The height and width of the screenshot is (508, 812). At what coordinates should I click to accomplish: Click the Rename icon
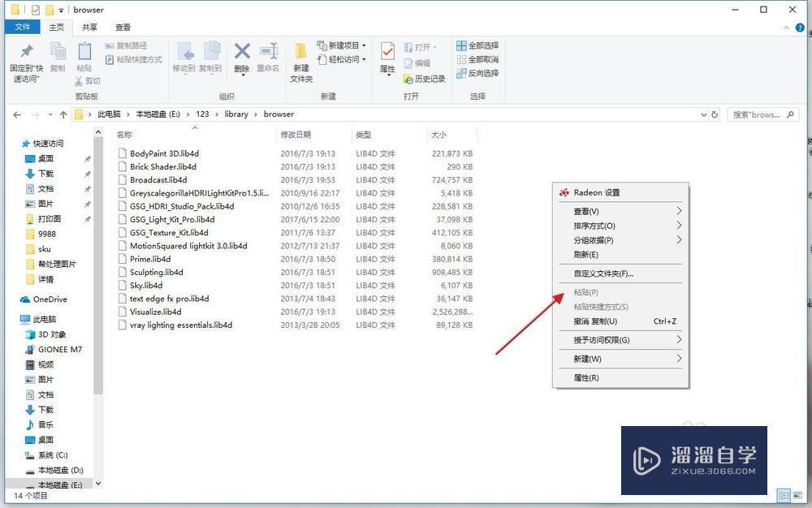(x=268, y=51)
